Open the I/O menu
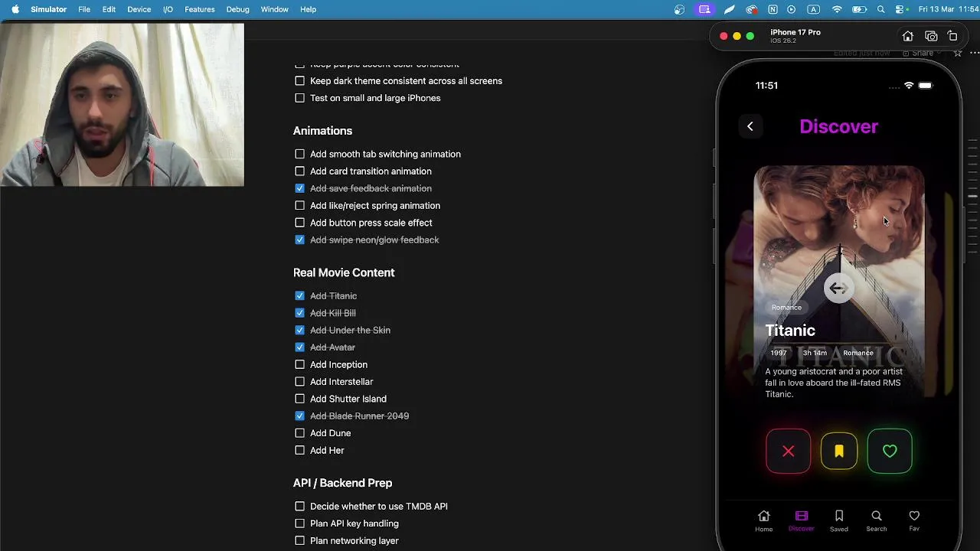The width and height of the screenshot is (980, 551). (x=168, y=9)
